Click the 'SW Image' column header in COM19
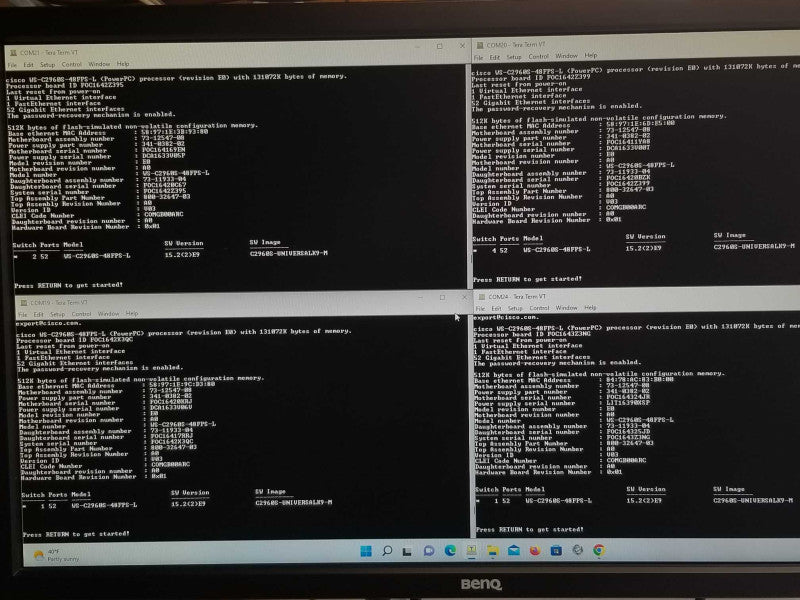This screenshot has height=600, width=800. click(270, 492)
